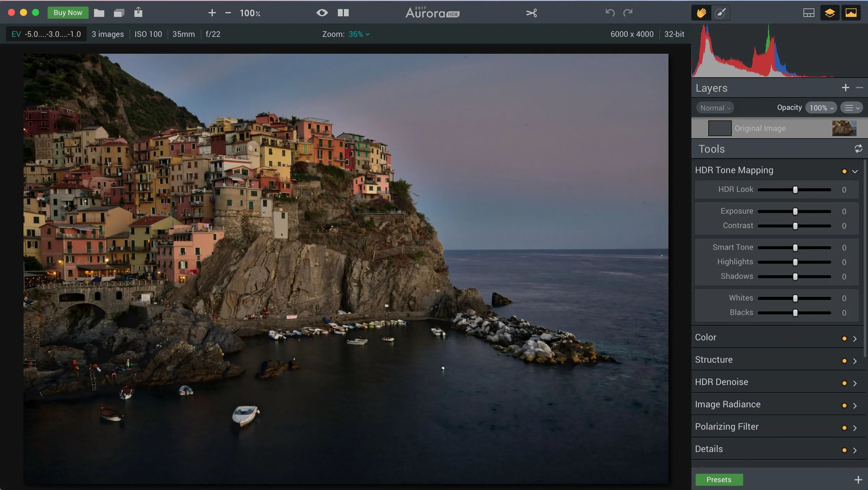868x490 pixels.
Task: Open the Zoom 36% dropdown
Action: click(x=359, y=34)
